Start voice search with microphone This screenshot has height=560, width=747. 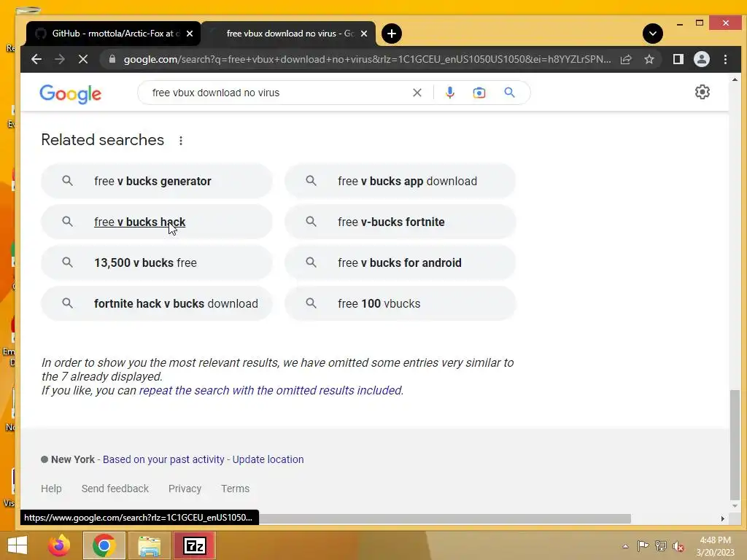click(449, 93)
